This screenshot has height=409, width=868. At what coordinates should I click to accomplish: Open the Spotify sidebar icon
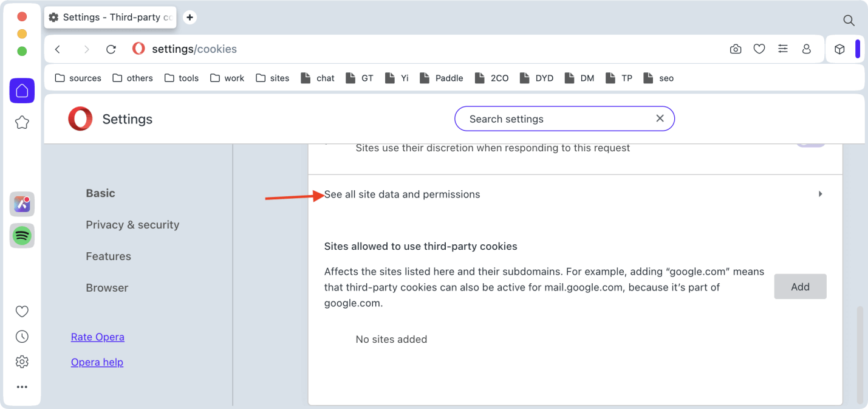pyautogui.click(x=22, y=236)
